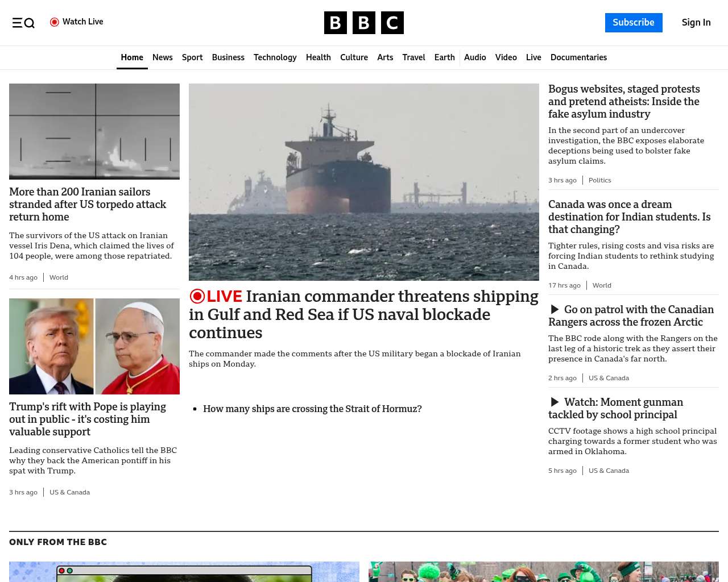Open the Trump and Pope photo
Viewport: 728px width, 582px height.
pyautogui.click(x=94, y=346)
